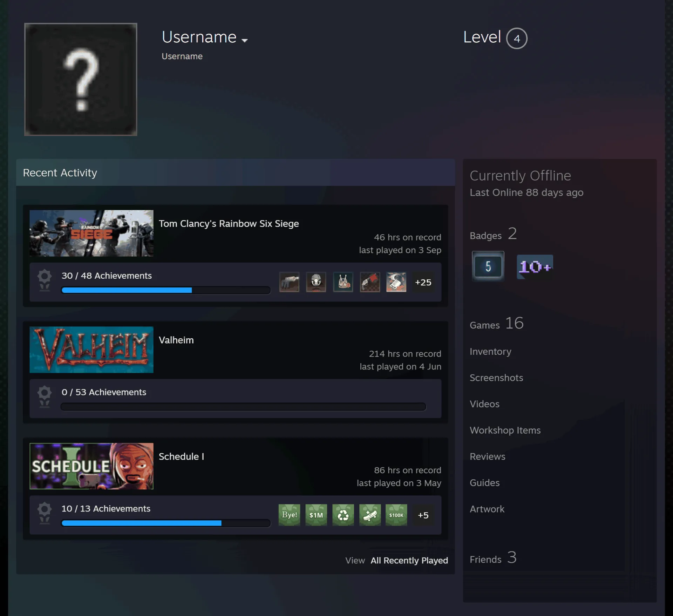
Task: Click the number 5 badge icon
Action: [488, 266]
